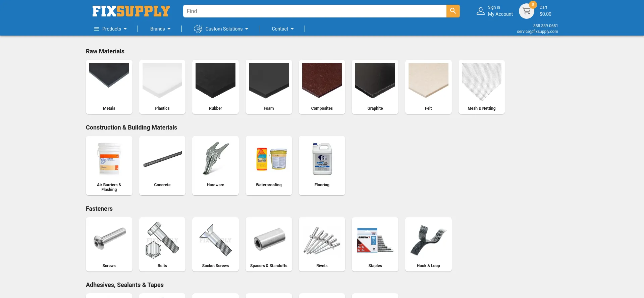644x298 pixels.
Task: Click the Composites label text
Action: (322, 108)
